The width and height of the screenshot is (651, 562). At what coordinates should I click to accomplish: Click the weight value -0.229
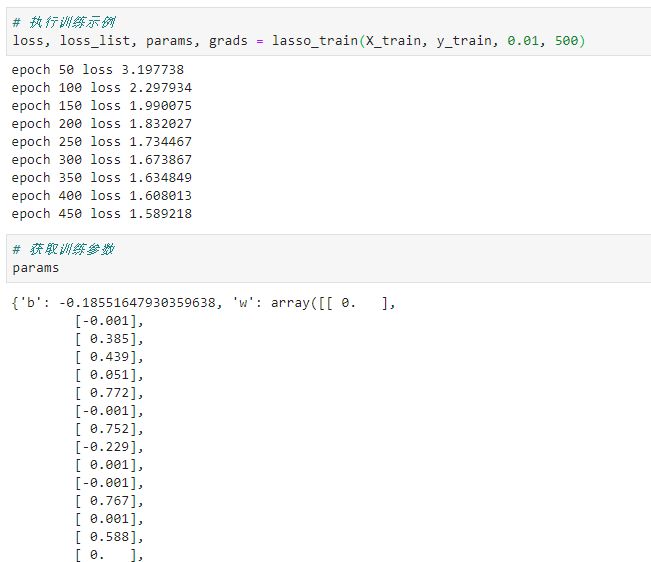click(x=106, y=447)
